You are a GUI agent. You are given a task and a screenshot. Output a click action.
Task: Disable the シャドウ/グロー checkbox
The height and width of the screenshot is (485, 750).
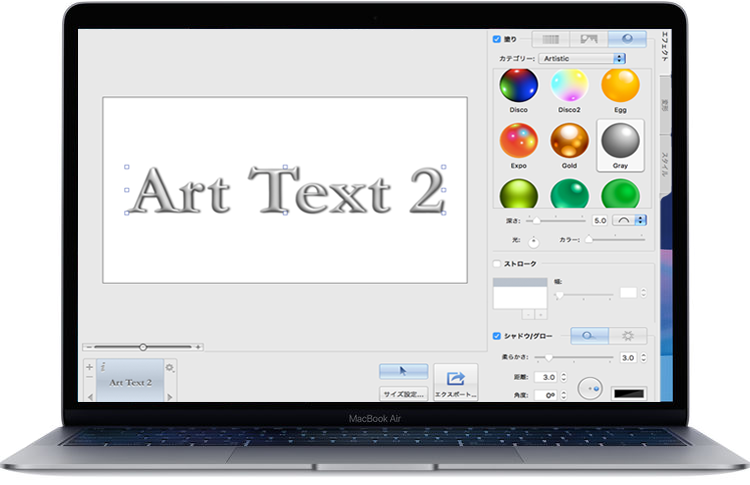coord(496,336)
